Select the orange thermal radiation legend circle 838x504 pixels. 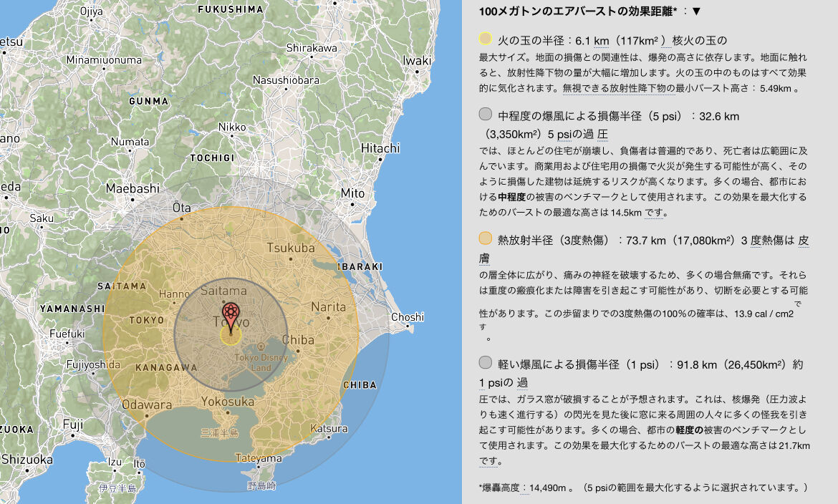[486, 238]
